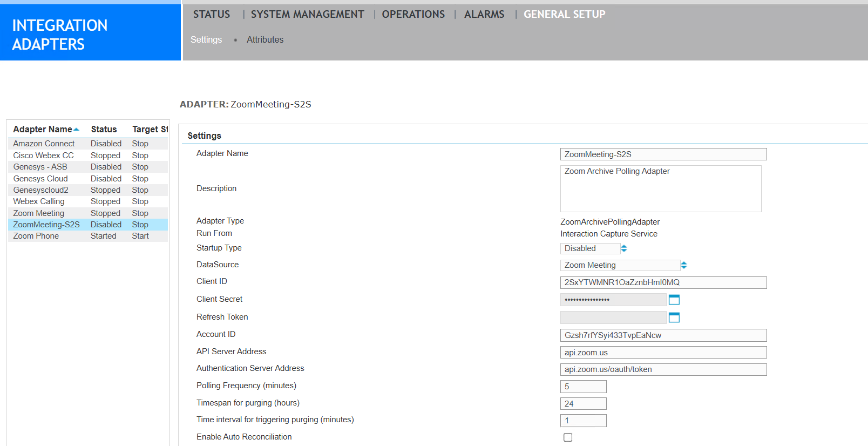Open the Startup Type dropdown
Viewport: 868px width, 446px height.
pos(593,248)
